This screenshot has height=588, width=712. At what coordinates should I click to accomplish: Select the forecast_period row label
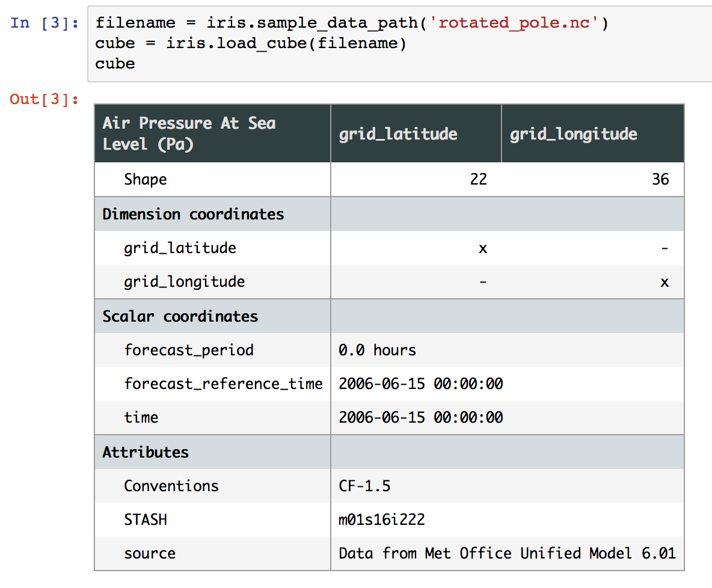coord(189,351)
